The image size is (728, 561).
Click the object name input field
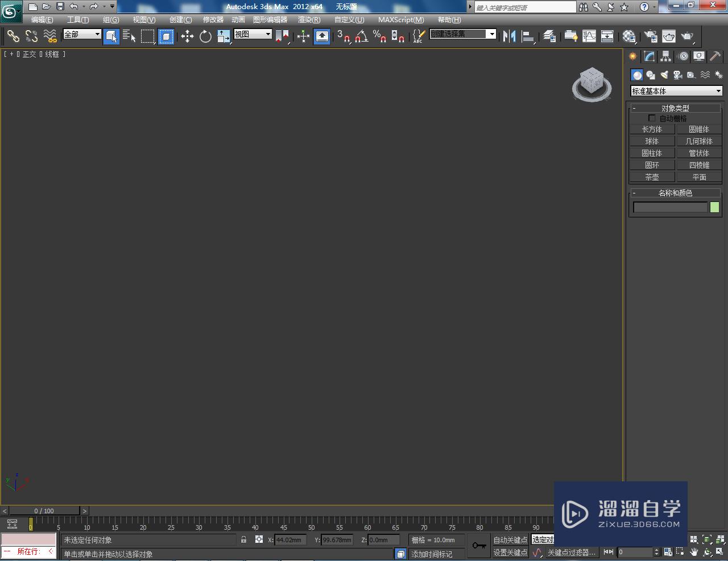(670, 207)
